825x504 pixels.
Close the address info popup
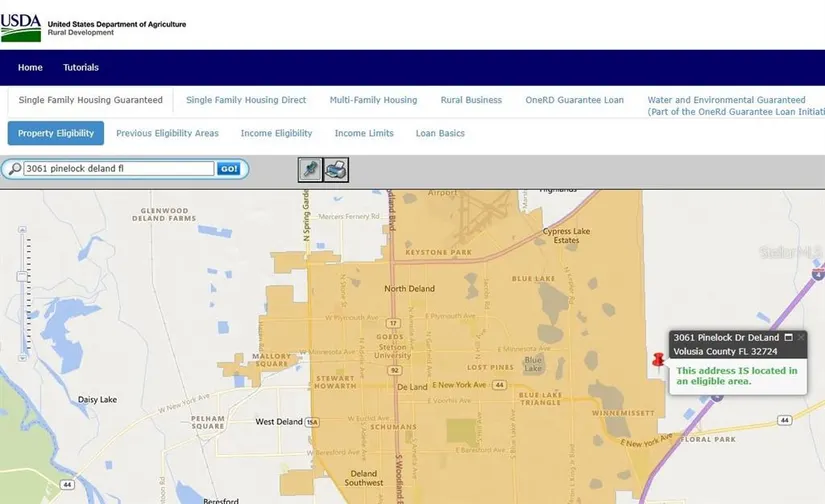801,338
